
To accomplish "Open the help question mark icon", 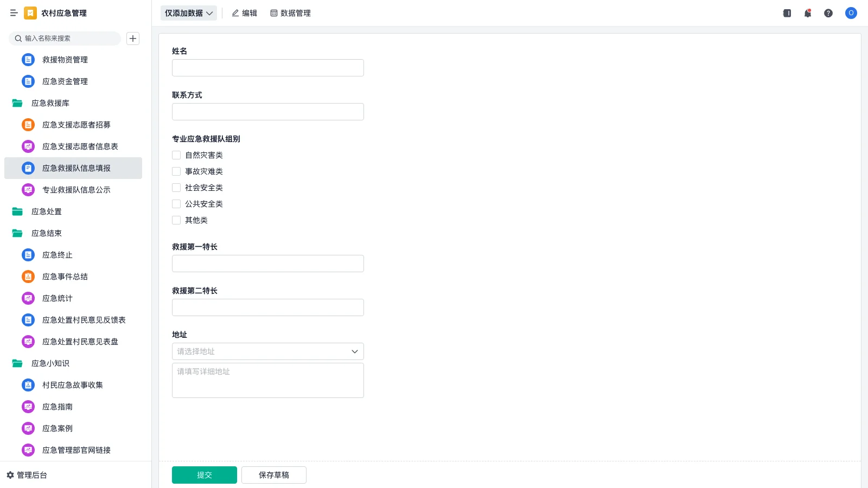I will 828,13.
